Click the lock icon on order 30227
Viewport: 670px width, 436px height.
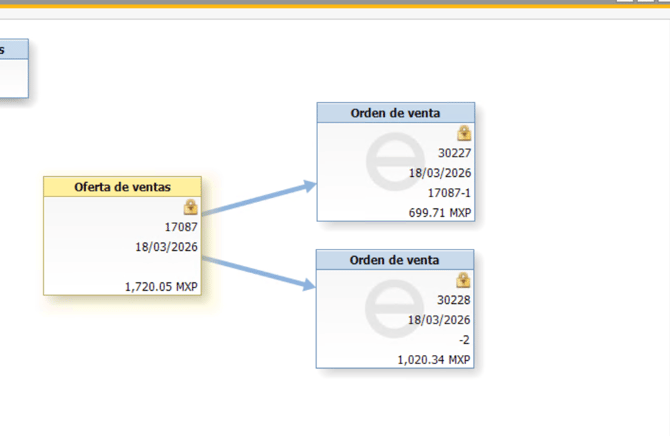pyautogui.click(x=463, y=133)
